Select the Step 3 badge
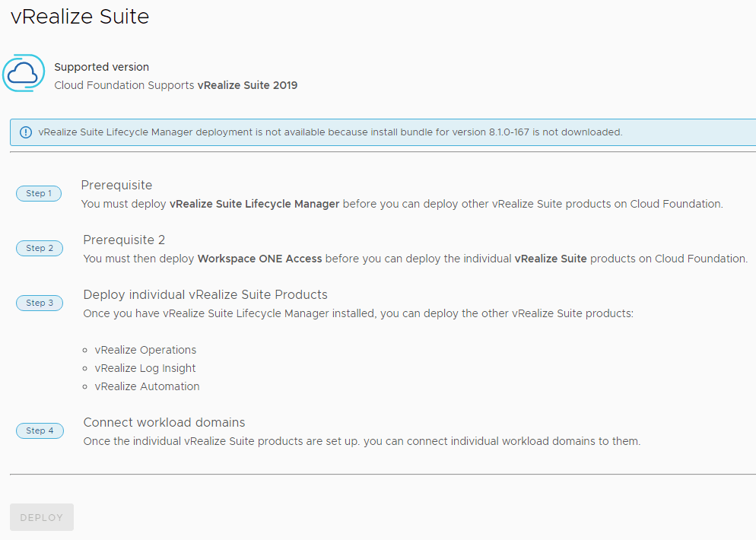Viewport: 756px width, 540px height. tap(40, 303)
